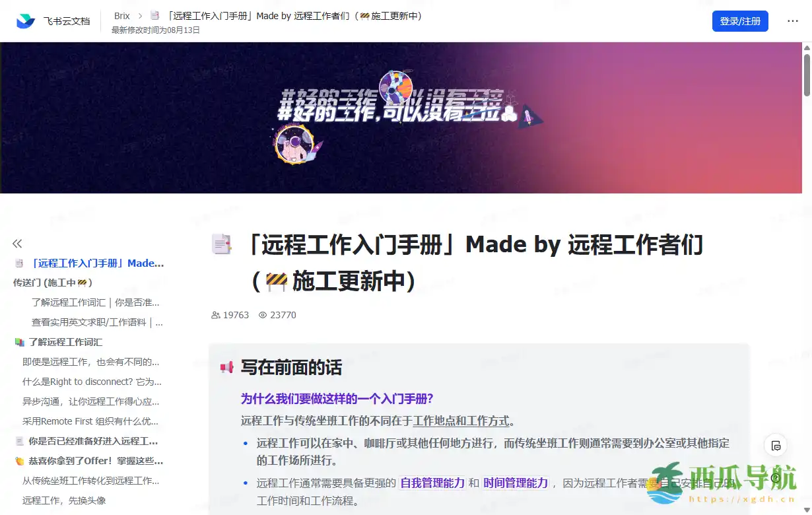Click the eye icon showing 23770 views
The width and height of the screenshot is (812, 515).
pyautogui.click(x=262, y=315)
